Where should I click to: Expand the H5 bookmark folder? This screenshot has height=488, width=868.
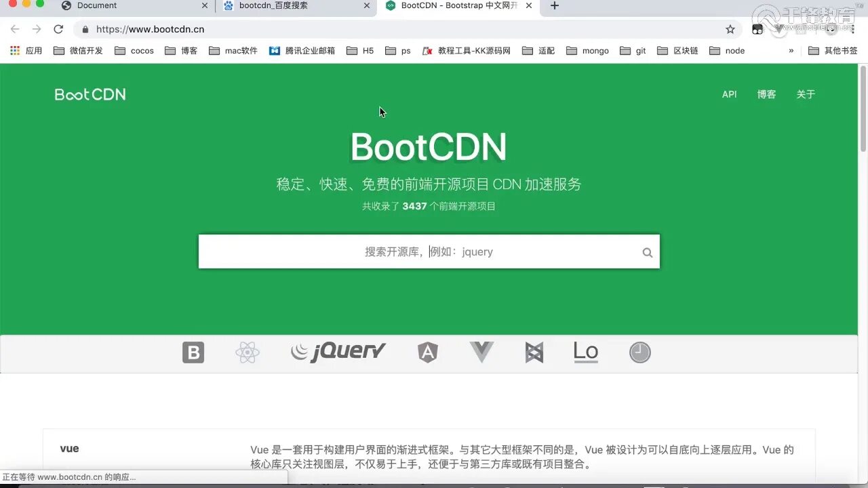(x=360, y=51)
